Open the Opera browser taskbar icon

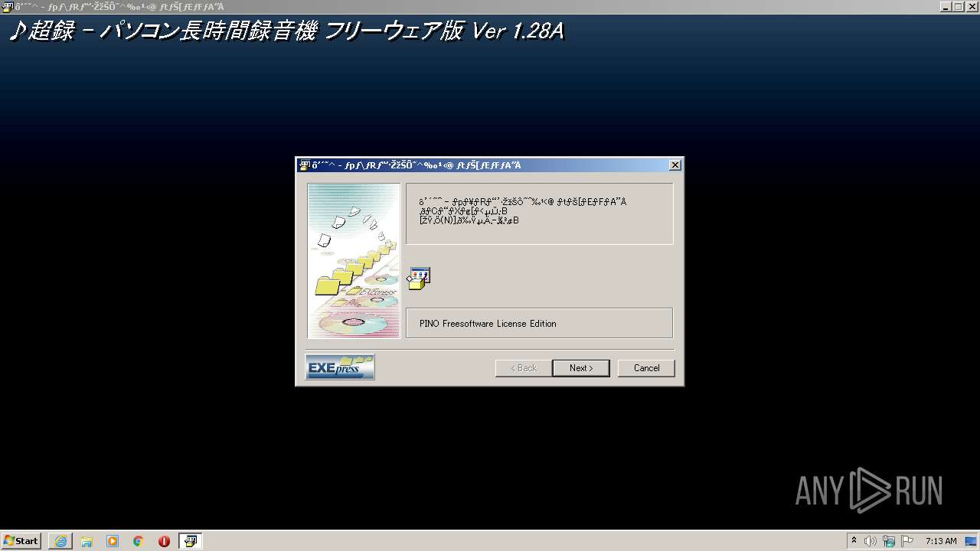coord(164,541)
